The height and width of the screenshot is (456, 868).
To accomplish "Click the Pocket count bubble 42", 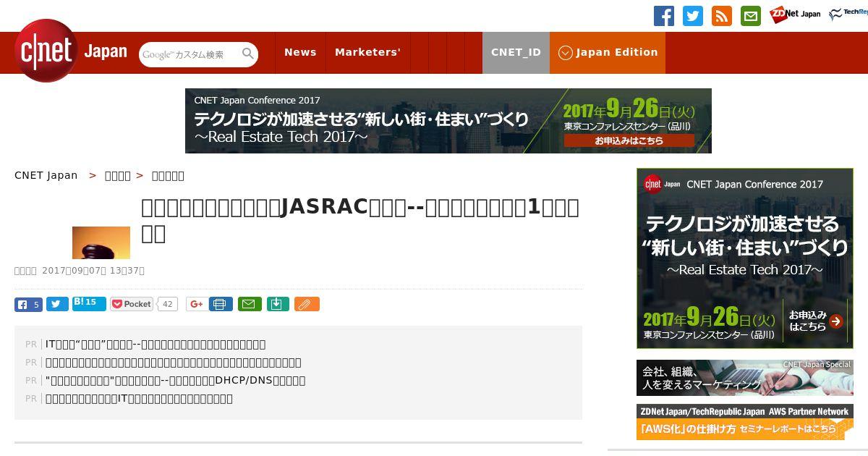I will [167, 304].
